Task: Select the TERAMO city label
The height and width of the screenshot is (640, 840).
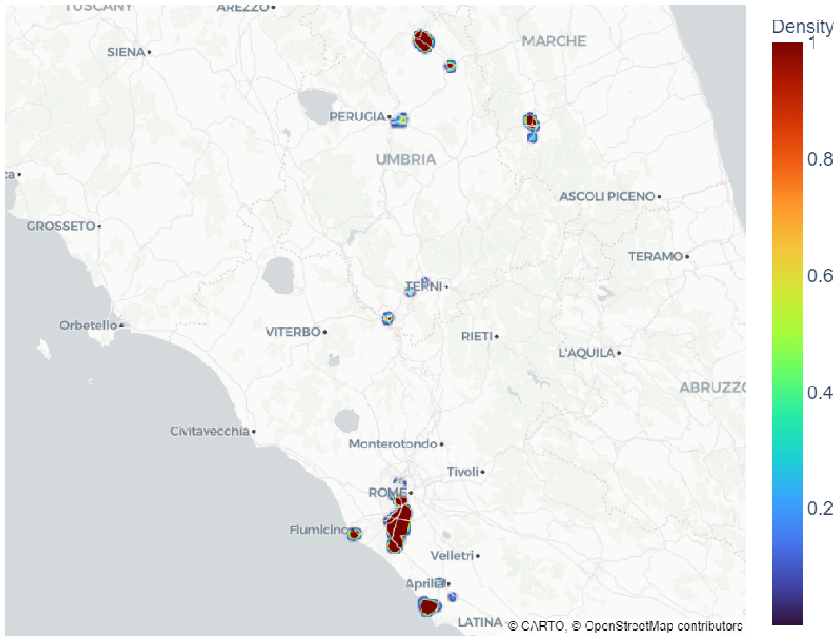Action: click(x=655, y=256)
